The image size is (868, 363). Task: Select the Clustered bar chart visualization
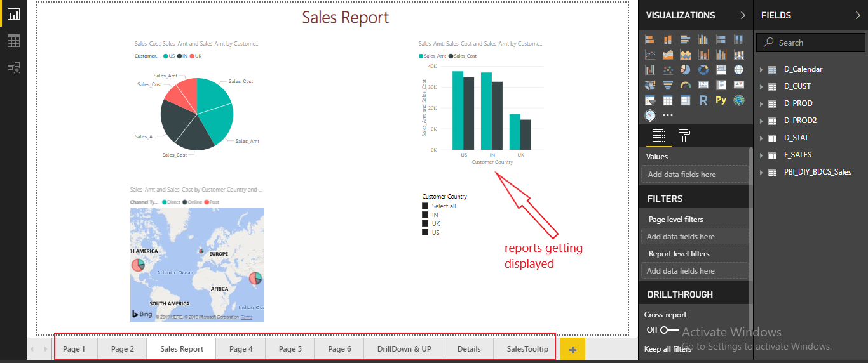click(x=686, y=39)
